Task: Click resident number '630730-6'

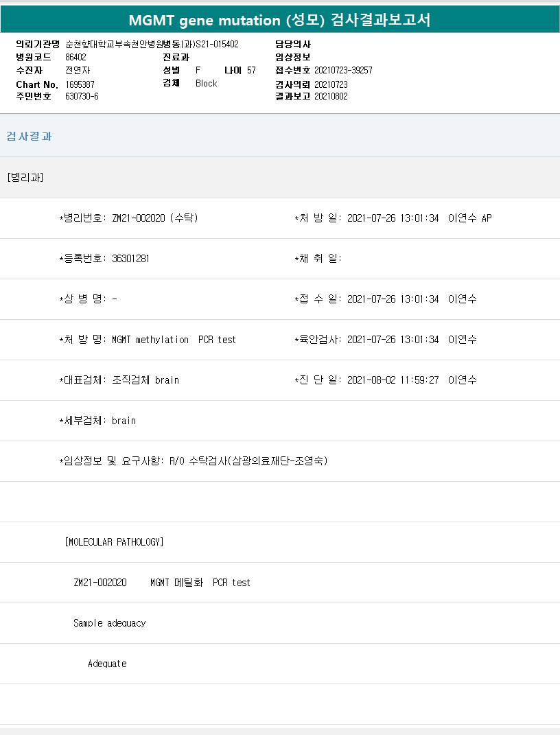Action: pos(82,96)
